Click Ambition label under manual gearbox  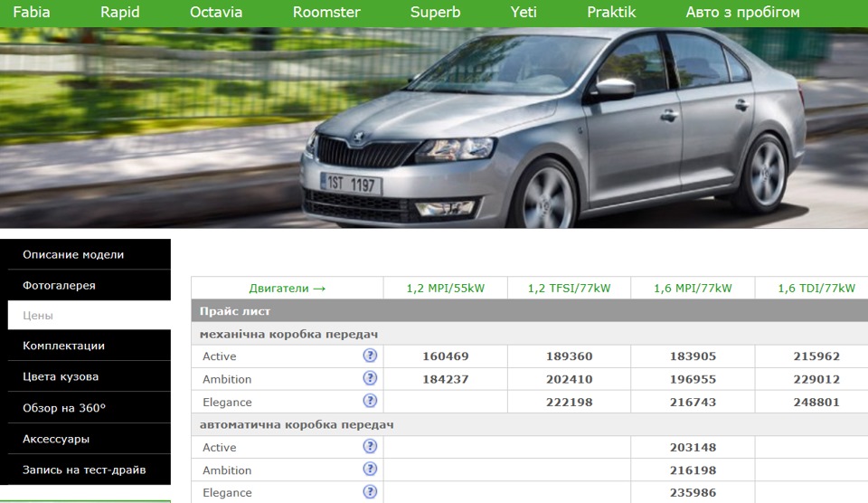(x=227, y=379)
